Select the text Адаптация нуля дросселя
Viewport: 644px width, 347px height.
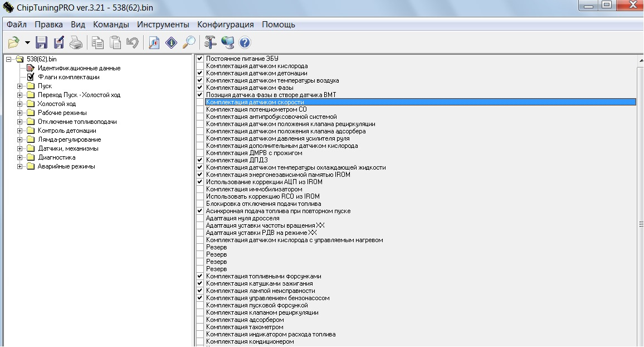tap(243, 218)
